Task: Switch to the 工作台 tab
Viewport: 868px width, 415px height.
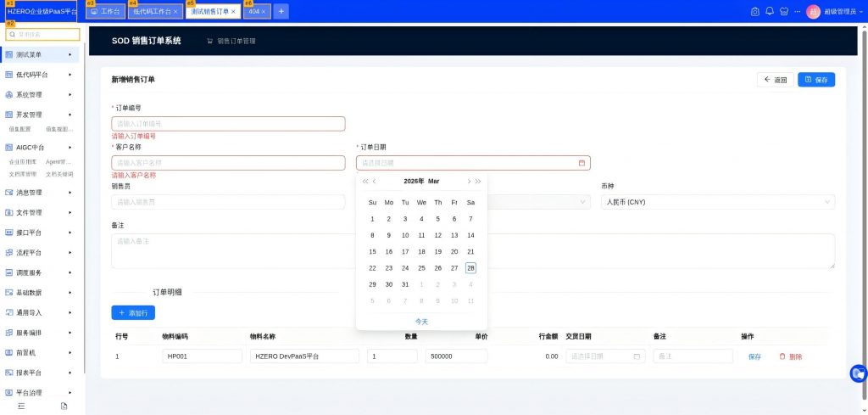Action: tap(105, 11)
